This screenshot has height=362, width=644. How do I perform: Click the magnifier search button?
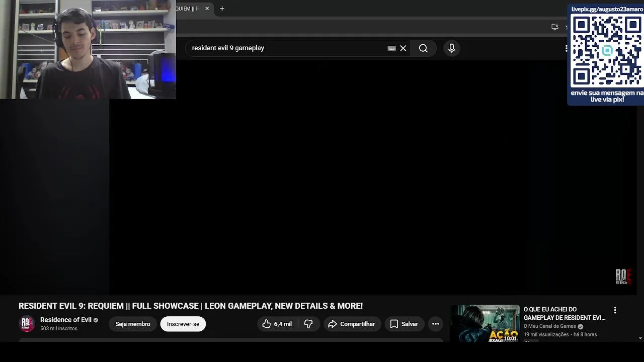423,48
